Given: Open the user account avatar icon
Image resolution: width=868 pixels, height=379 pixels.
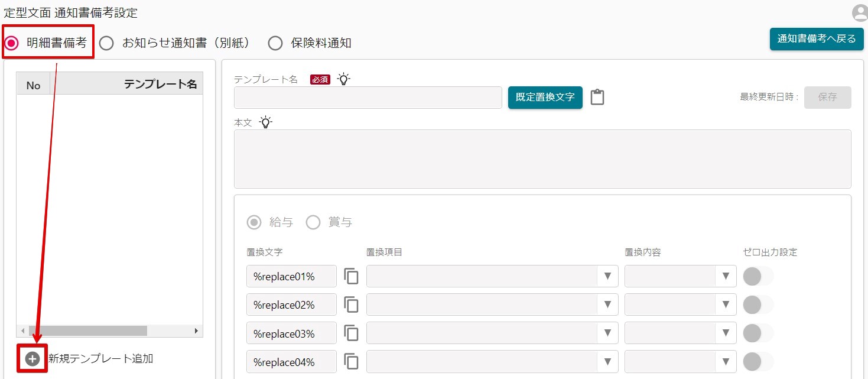Looking at the screenshot, I should pos(859,12).
